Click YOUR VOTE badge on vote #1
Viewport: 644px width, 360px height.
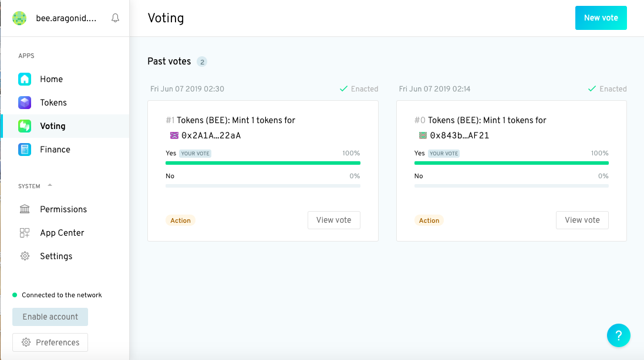point(195,154)
